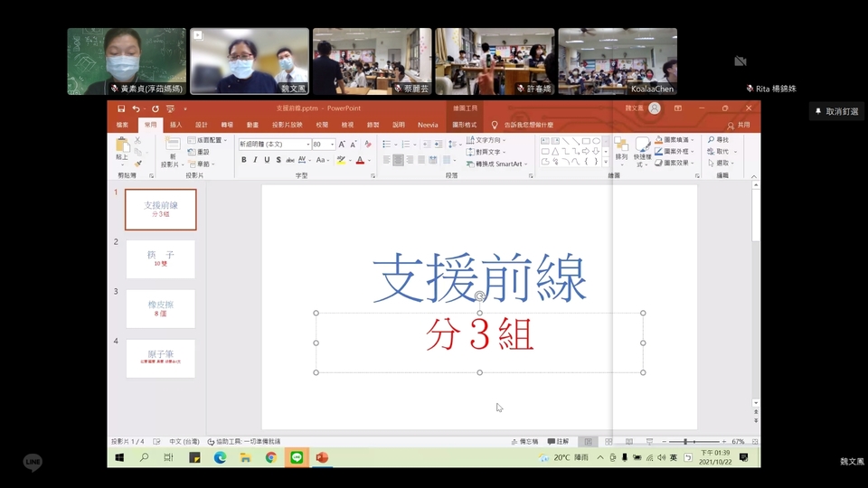The height and width of the screenshot is (488, 868).
Task: Click the Share (共用) button
Action: [x=739, y=125]
